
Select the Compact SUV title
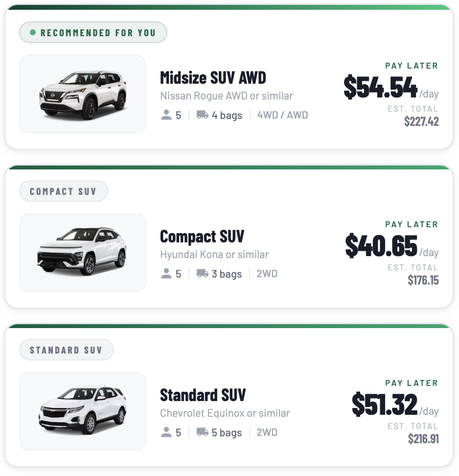click(202, 237)
